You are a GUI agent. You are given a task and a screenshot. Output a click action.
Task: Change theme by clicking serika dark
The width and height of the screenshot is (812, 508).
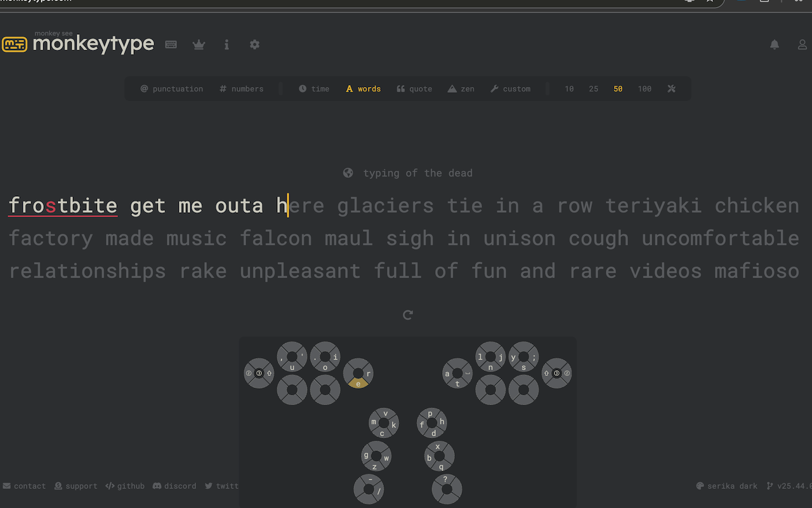pos(727,486)
